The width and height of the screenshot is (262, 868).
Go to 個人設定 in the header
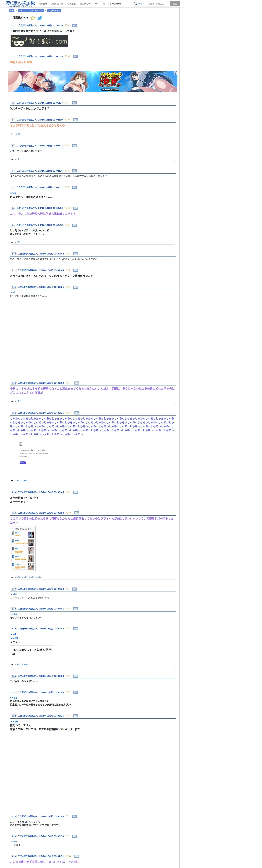tap(71, 4)
